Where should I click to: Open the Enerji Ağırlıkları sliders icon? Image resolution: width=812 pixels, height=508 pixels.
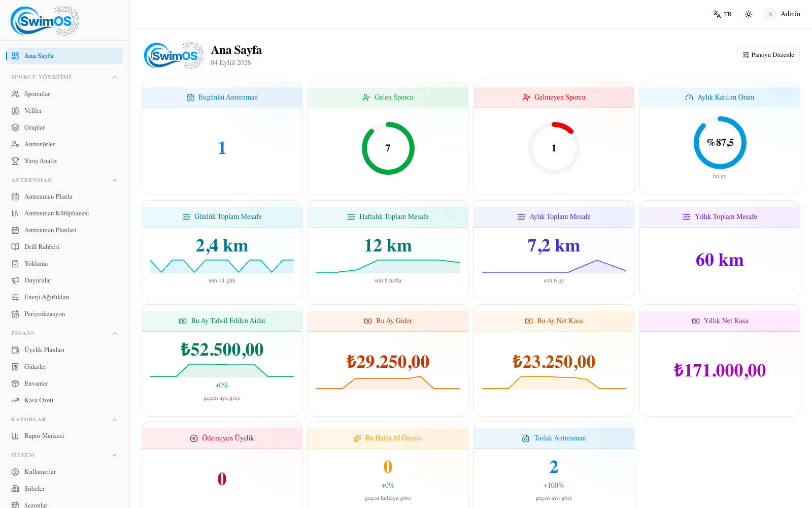15,297
